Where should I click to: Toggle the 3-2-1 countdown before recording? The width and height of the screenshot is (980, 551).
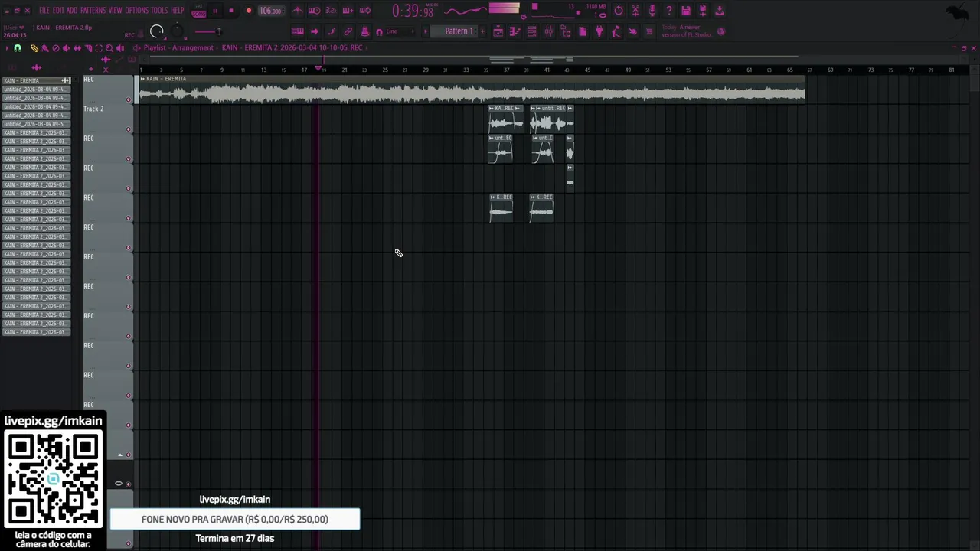(x=331, y=11)
